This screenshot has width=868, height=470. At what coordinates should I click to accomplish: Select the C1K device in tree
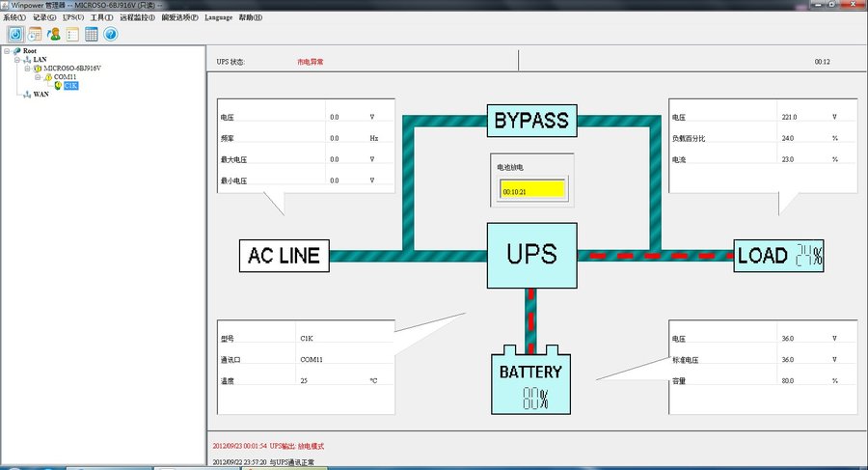pos(70,86)
